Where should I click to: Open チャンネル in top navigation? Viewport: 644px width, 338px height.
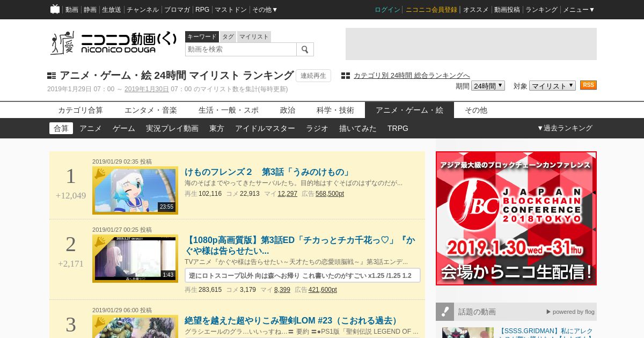click(143, 10)
